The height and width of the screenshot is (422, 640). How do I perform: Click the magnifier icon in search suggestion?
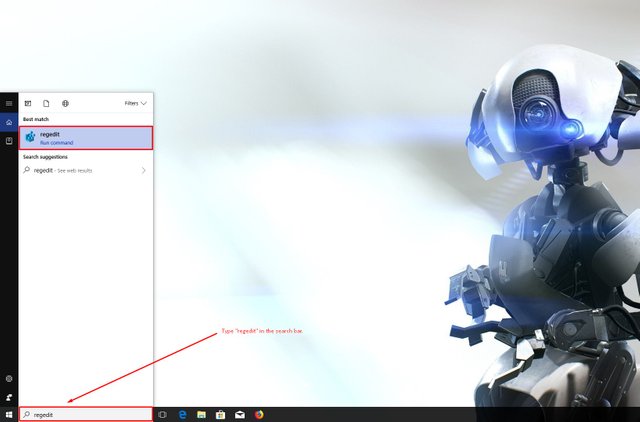click(27, 170)
